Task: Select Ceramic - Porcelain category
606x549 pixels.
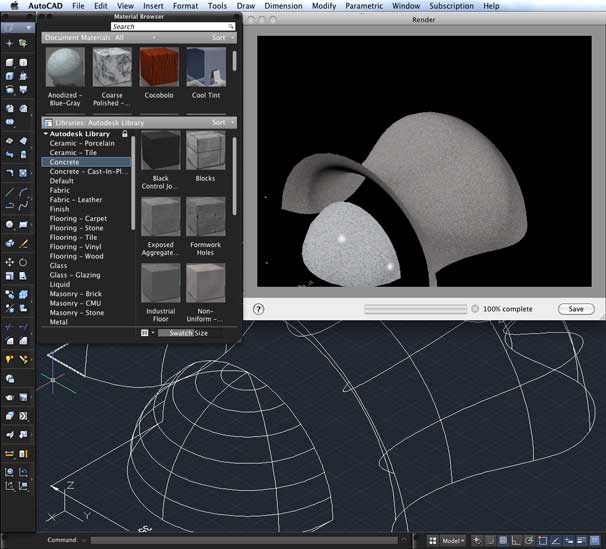Action: [82, 143]
